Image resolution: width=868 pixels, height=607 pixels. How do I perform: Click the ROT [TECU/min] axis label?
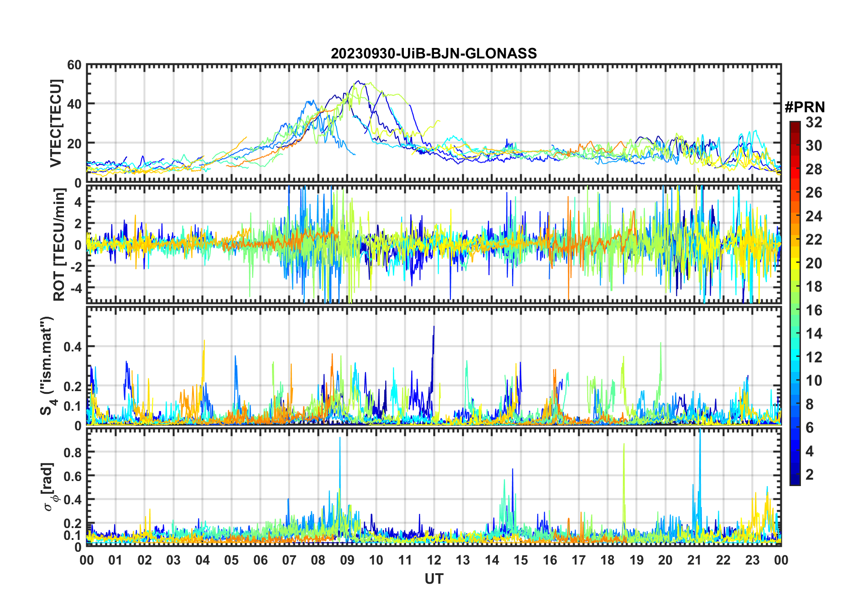point(60,244)
